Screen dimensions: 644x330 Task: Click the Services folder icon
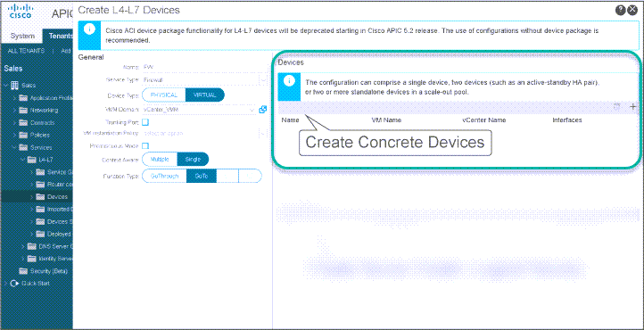pyautogui.click(x=23, y=147)
